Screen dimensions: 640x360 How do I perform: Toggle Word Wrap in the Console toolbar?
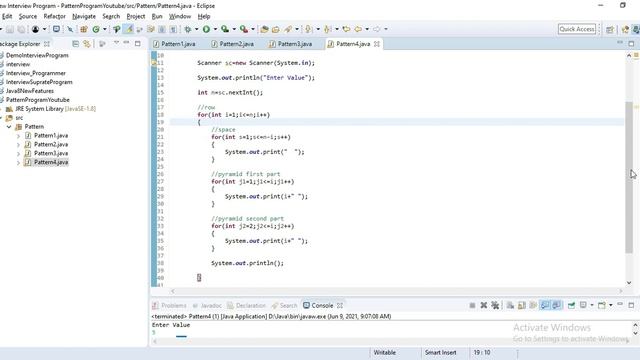pos(533,305)
